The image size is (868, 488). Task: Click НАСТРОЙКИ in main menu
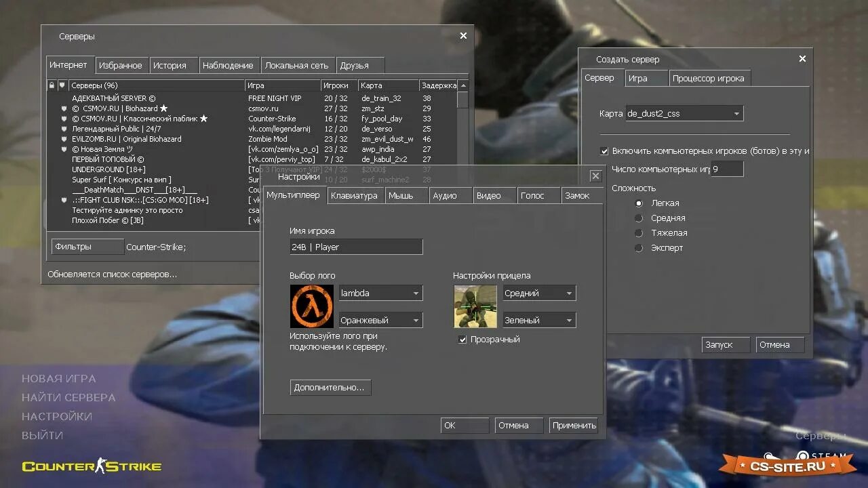point(57,417)
